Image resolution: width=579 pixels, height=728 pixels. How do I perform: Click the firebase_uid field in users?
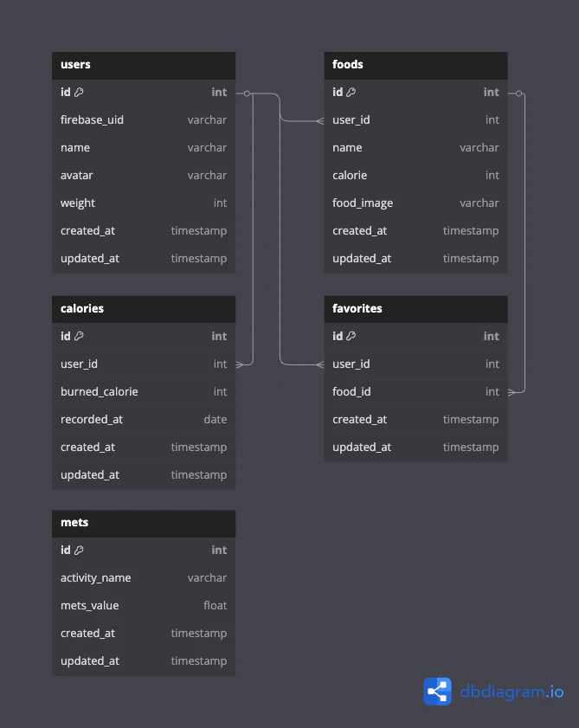[144, 120]
